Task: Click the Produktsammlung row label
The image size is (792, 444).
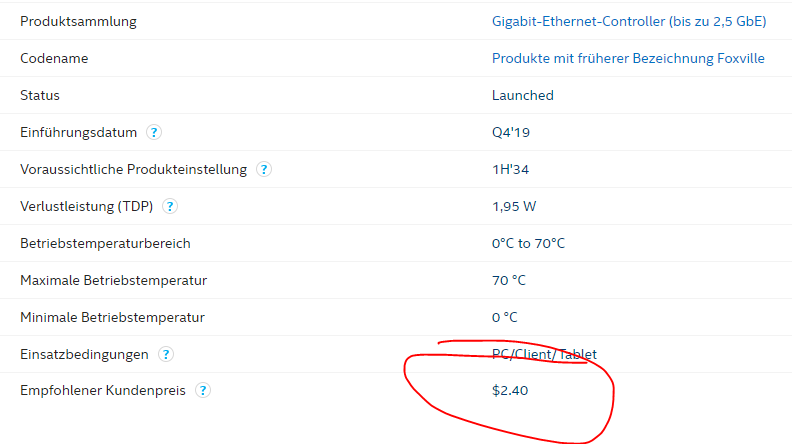Action: click(x=78, y=21)
